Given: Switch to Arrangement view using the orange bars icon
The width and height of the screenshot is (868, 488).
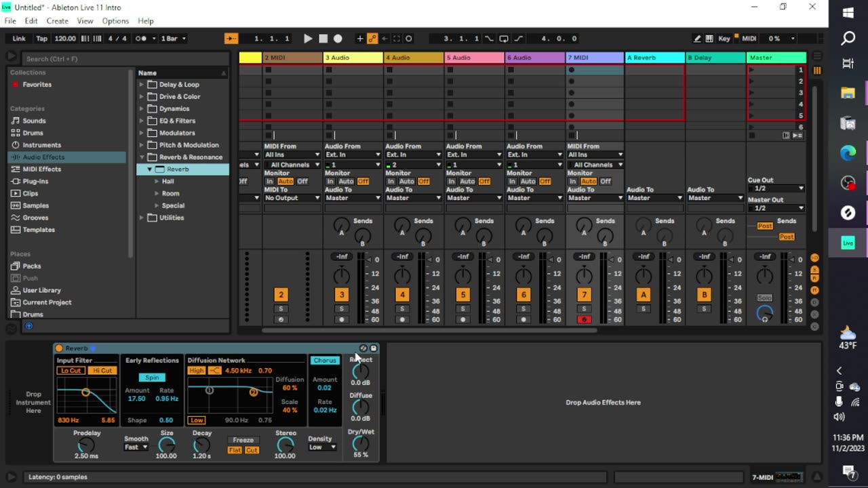Looking at the screenshot, I should pyautogui.click(x=816, y=70).
